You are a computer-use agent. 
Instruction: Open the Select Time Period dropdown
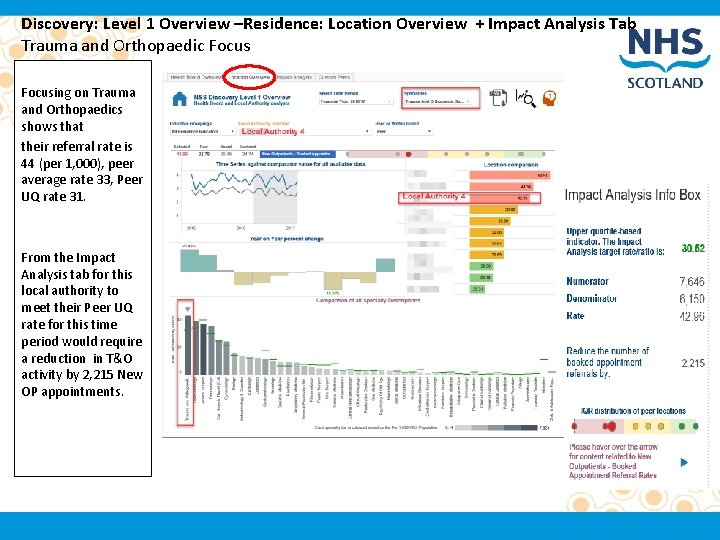click(356, 101)
